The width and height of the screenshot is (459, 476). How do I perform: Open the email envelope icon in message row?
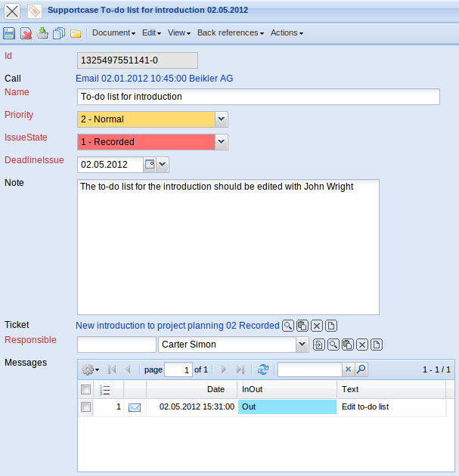click(135, 407)
